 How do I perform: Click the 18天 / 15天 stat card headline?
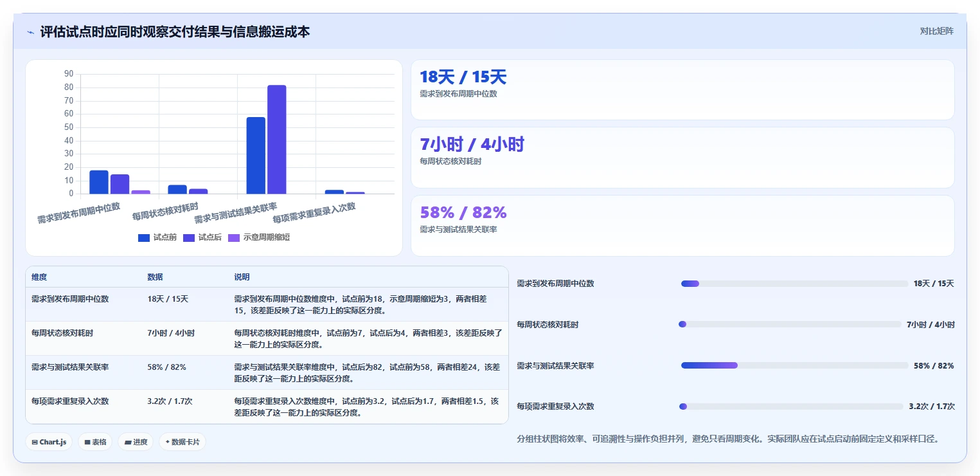coord(463,77)
